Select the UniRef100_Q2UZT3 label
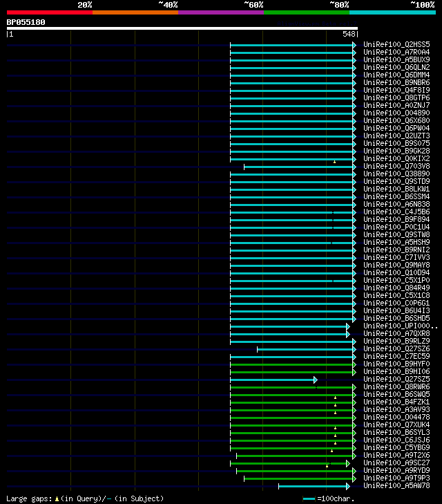This screenshot has height=504, width=442. click(396, 136)
